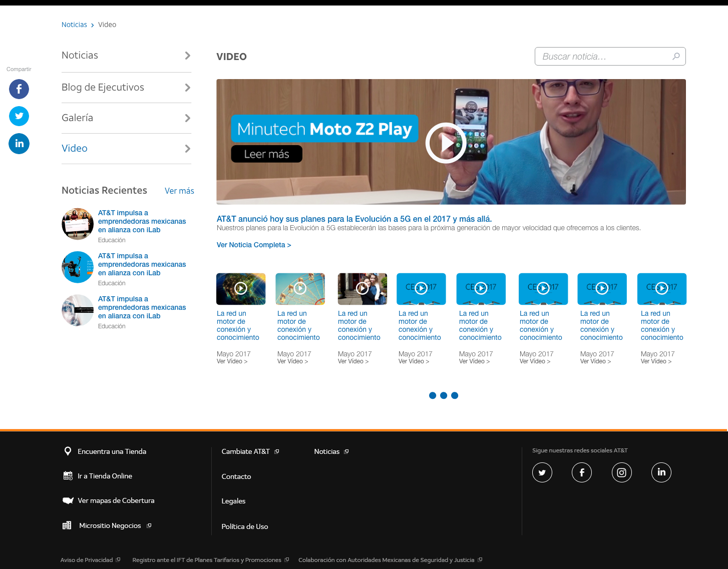Click map icon beside Ver mapas de Cobertura

[68, 500]
